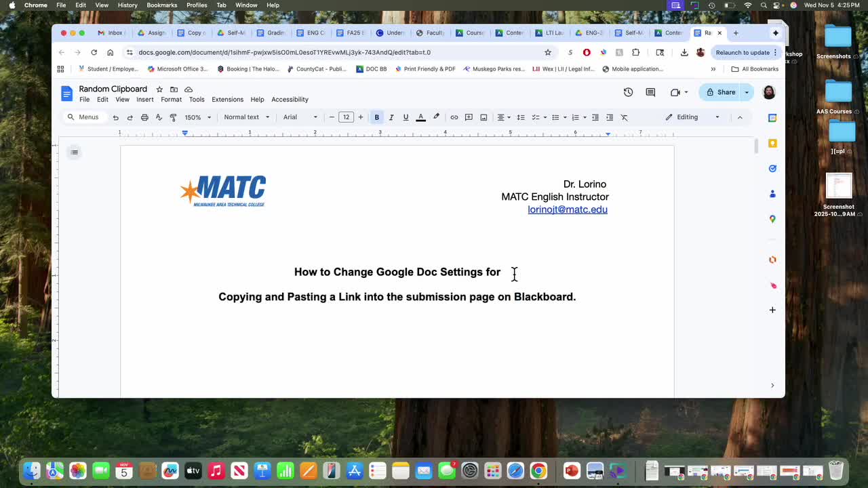Open Google Keep side panel
The width and height of the screenshot is (868, 488).
pyautogui.click(x=772, y=143)
